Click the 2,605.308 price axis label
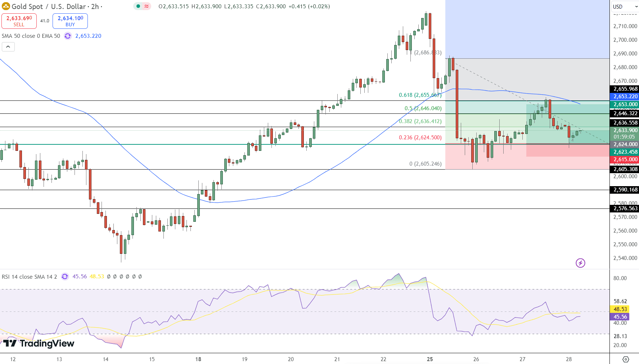The image size is (639, 364). click(x=624, y=169)
